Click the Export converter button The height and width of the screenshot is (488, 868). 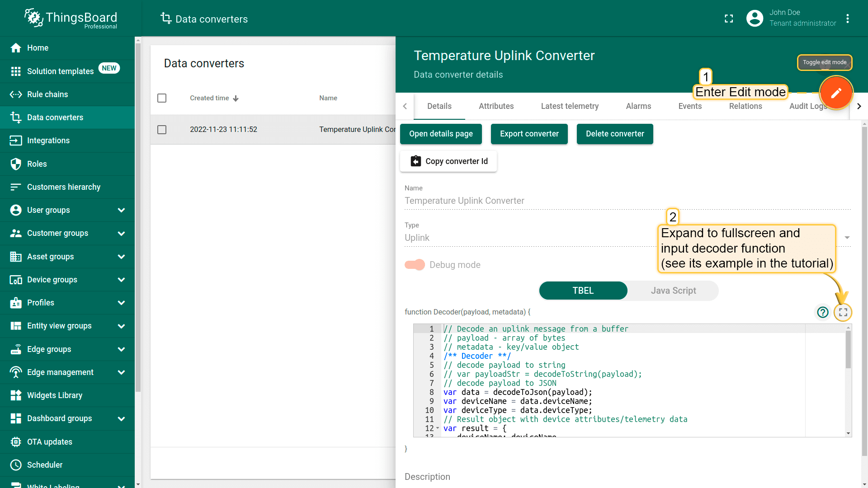pyautogui.click(x=529, y=134)
